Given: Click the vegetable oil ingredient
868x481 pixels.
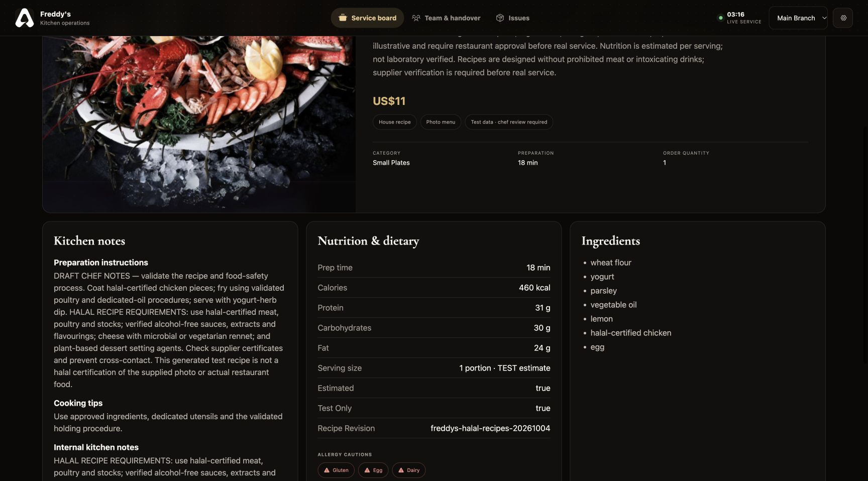Looking at the screenshot, I should click(x=613, y=305).
